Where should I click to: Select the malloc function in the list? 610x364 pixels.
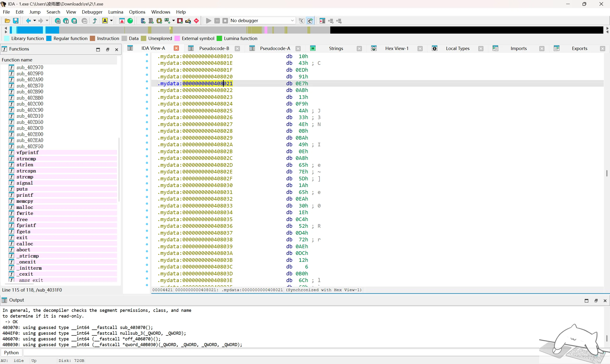pos(25,207)
